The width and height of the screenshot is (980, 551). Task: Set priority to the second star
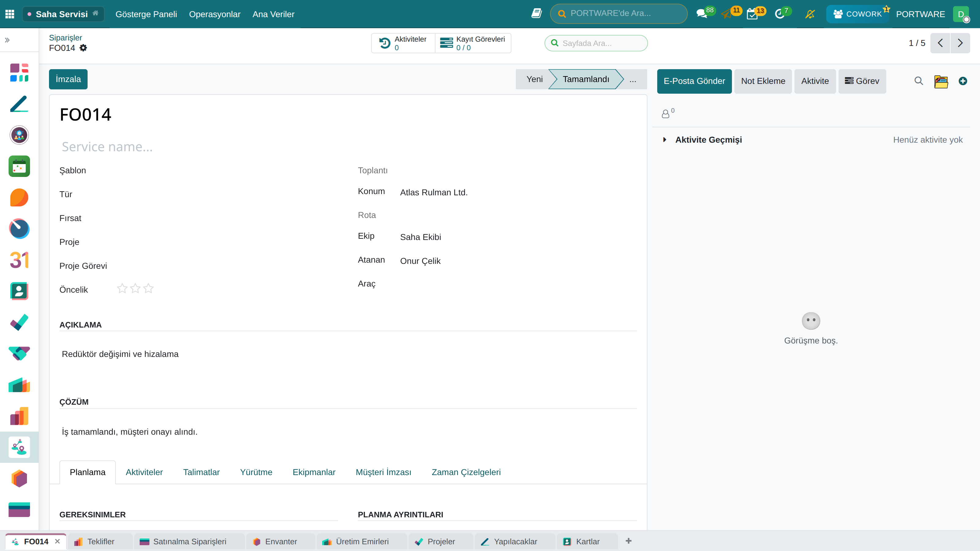point(135,289)
